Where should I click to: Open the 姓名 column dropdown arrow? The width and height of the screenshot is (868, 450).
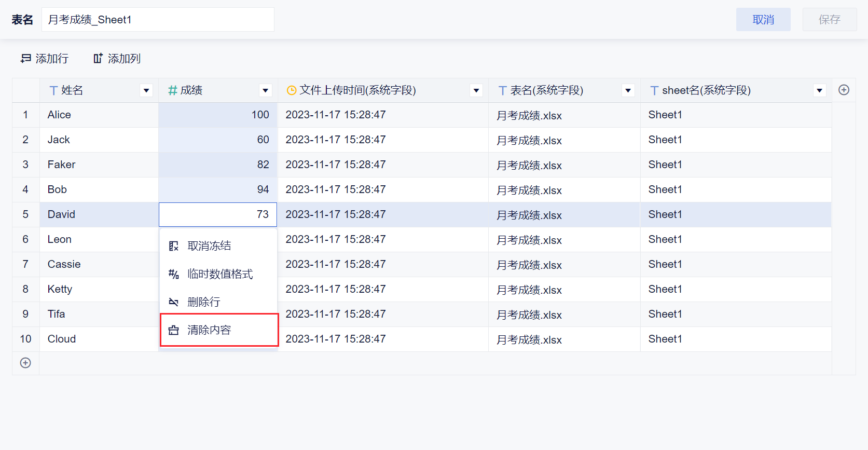146,90
